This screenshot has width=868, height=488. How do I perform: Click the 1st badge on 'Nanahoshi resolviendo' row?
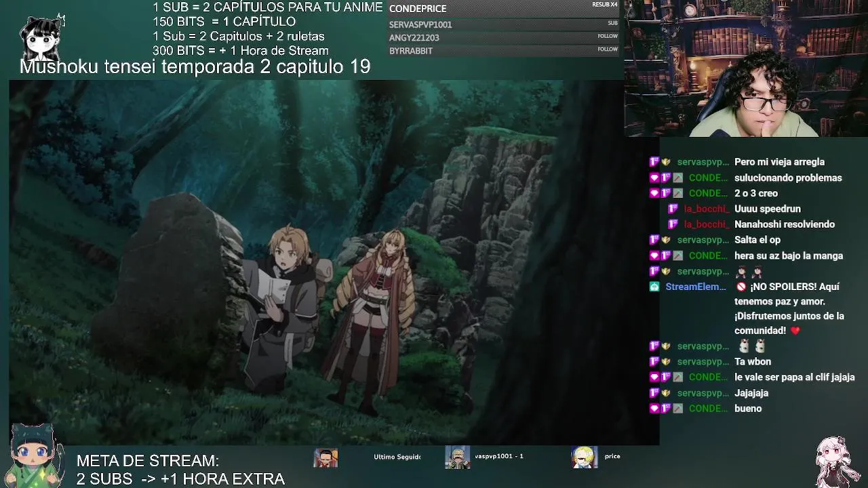(x=673, y=224)
